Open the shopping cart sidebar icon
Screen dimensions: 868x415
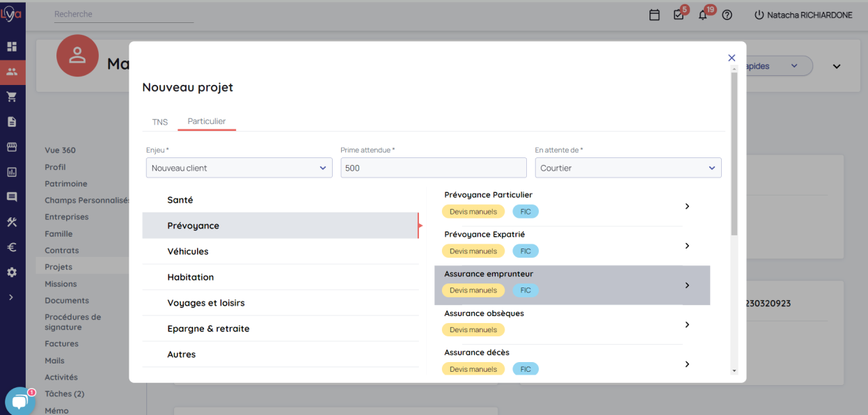[x=12, y=97]
